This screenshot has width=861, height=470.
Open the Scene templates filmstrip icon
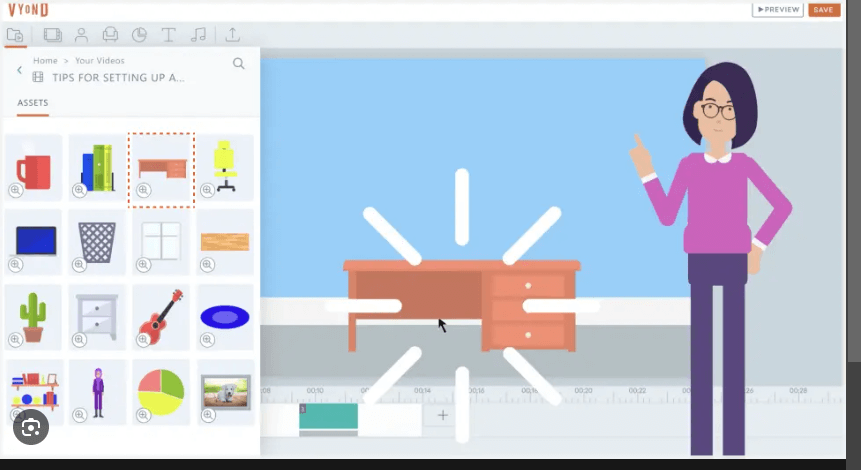(52, 35)
